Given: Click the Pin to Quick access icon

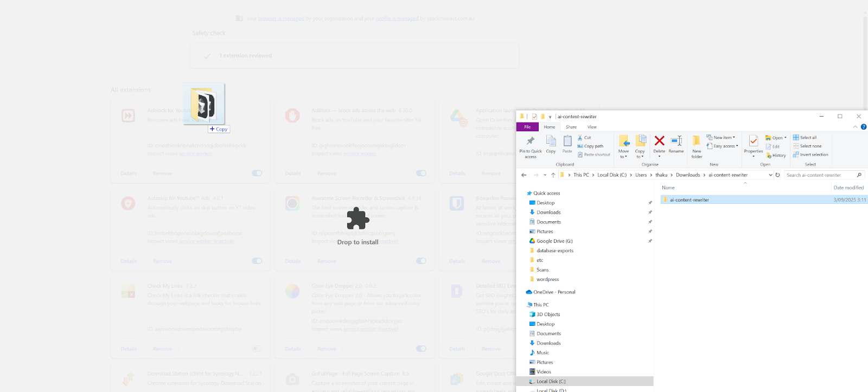Looking at the screenshot, I should tap(530, 142).
